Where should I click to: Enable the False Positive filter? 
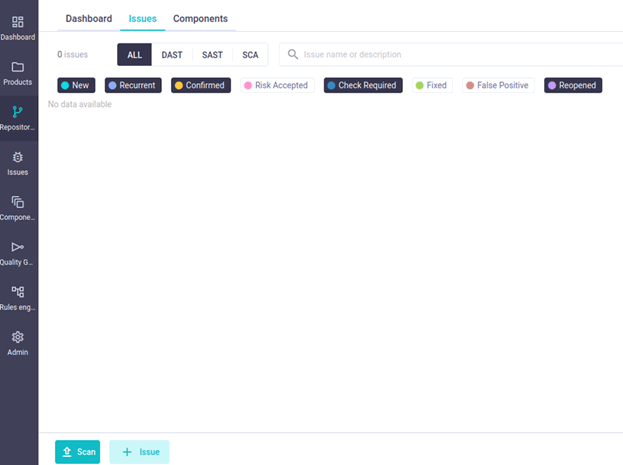click(x=497, y=86)
